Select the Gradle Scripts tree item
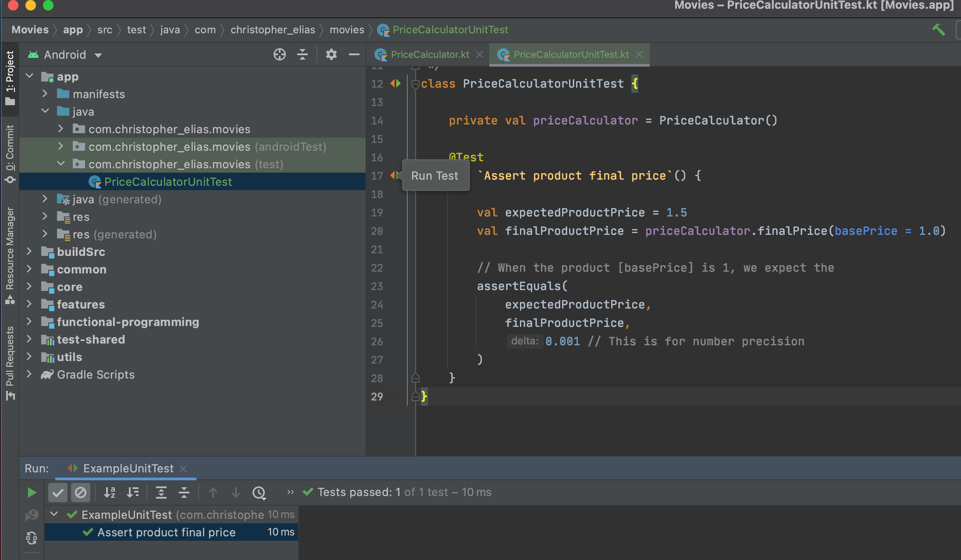This screenshot has width=961, height=560. click(96, 375)
